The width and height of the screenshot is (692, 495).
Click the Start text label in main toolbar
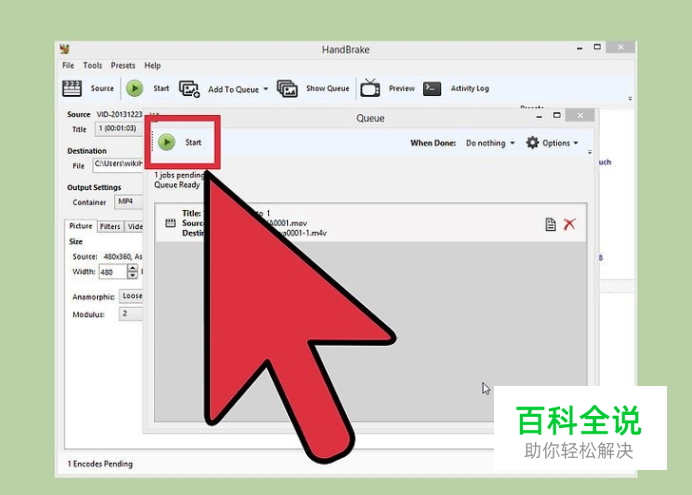161,88
